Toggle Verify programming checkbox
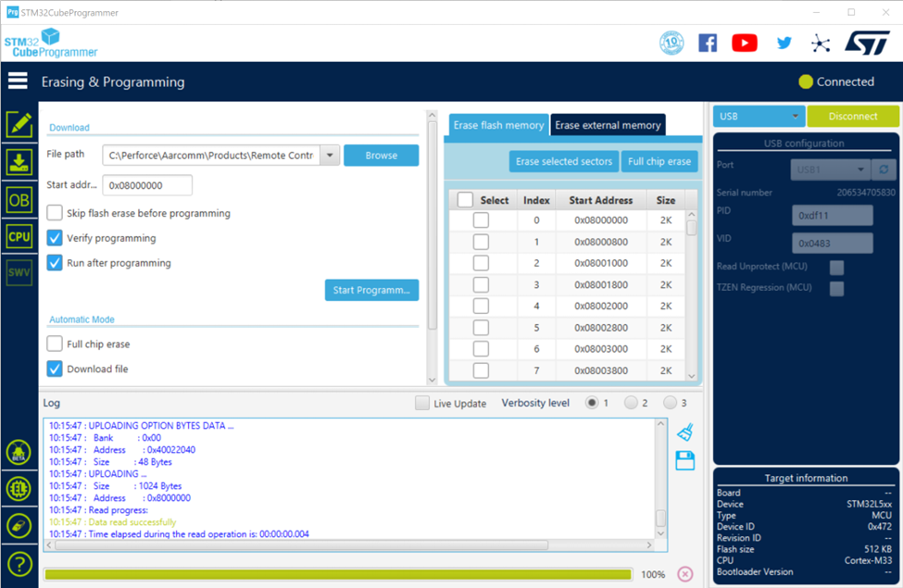Screen dimensions: 903x588 55,237
